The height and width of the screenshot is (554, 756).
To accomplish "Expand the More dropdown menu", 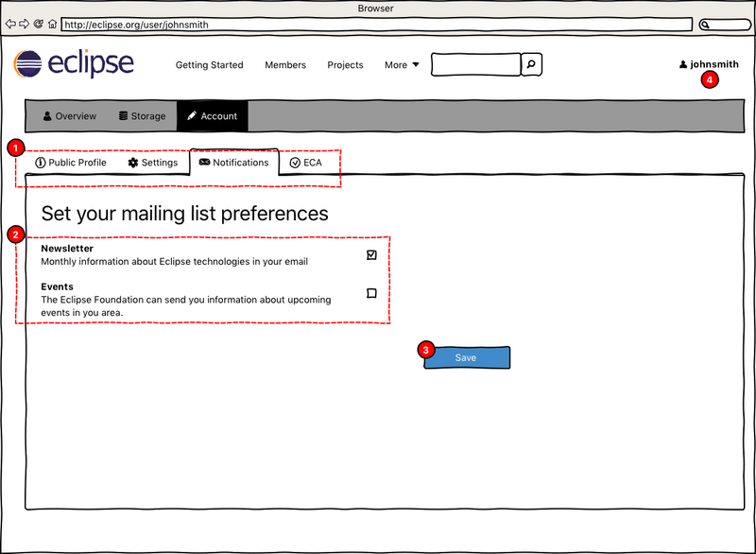I will (402, 64).
